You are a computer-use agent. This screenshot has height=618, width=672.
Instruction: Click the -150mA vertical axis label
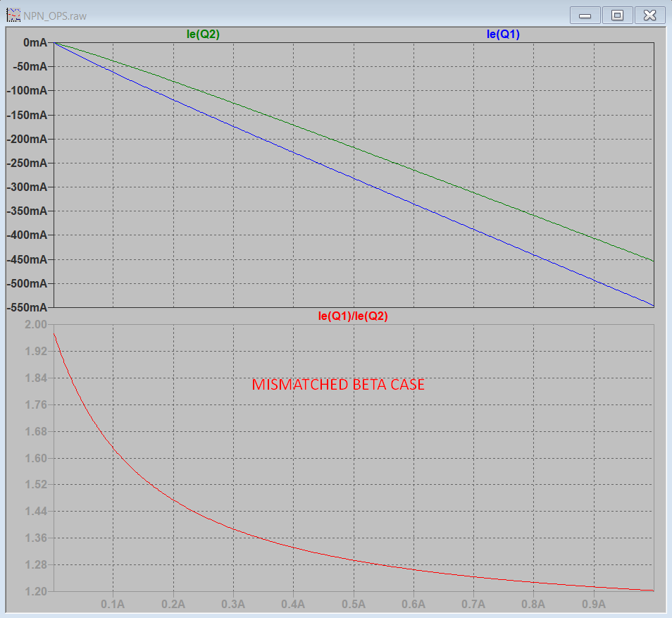click(x=27, y=115)
